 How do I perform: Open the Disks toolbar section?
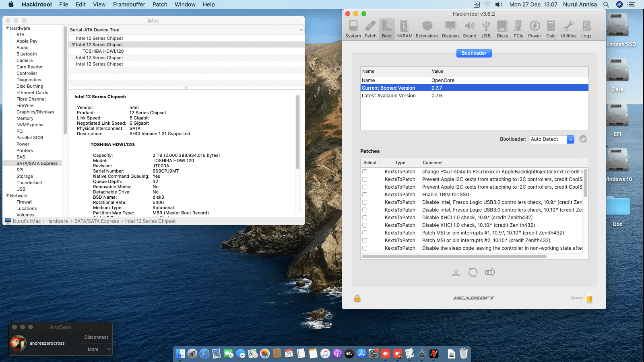pos(502,29)
